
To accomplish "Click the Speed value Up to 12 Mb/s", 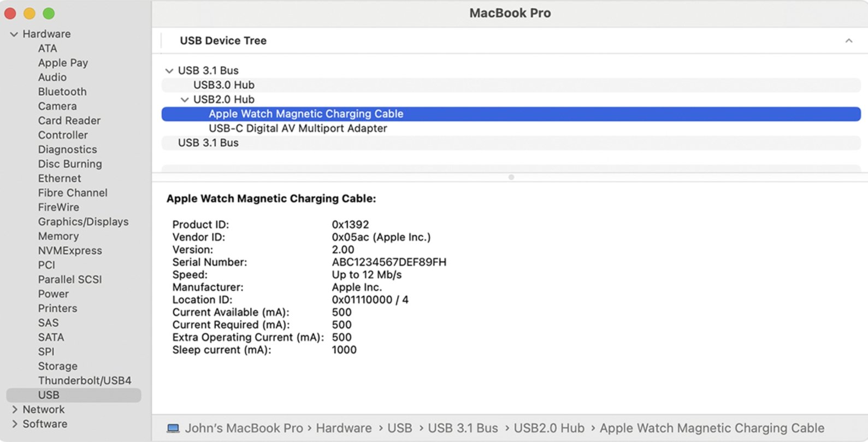I will point(367,275).
